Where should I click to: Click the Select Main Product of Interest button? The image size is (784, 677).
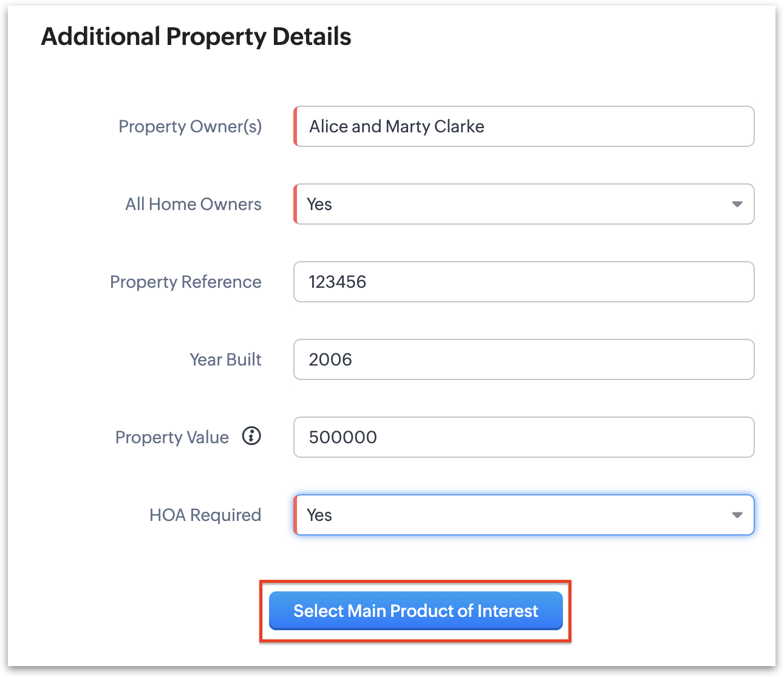pyautogui.click(x=416, y=611)
